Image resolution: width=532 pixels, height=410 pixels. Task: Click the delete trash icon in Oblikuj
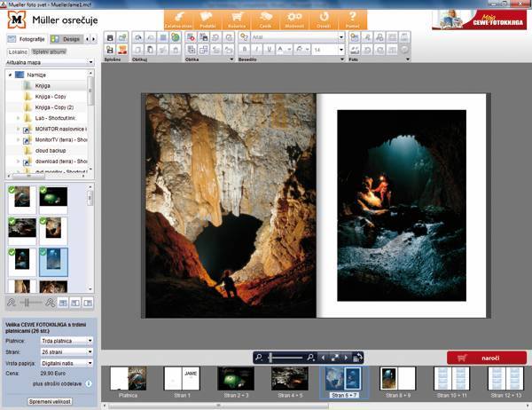[176, 50]
